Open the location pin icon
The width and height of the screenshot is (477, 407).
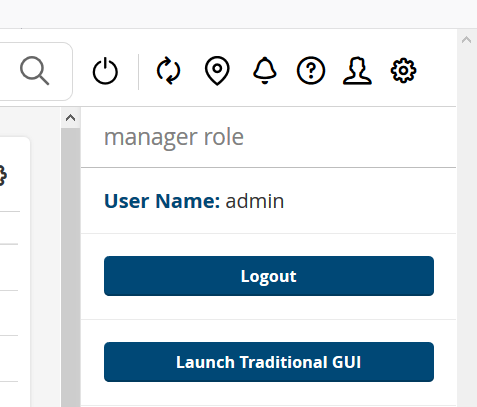[217, 71]
